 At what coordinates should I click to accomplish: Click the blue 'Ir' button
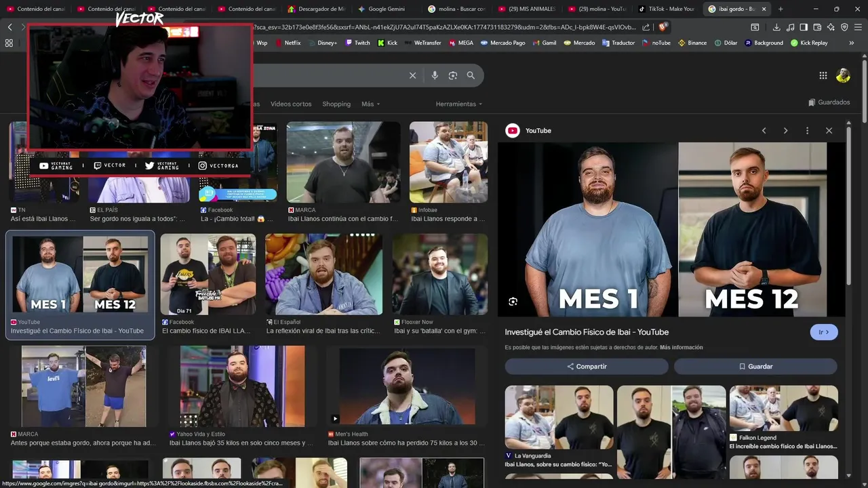click(824, 332)
